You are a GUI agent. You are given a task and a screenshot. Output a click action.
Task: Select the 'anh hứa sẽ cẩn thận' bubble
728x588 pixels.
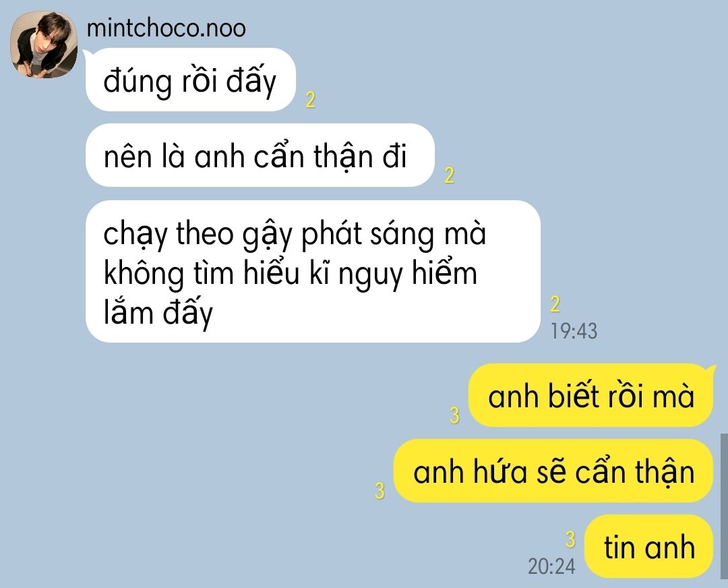pyautogui.click(x=553, y=471)
